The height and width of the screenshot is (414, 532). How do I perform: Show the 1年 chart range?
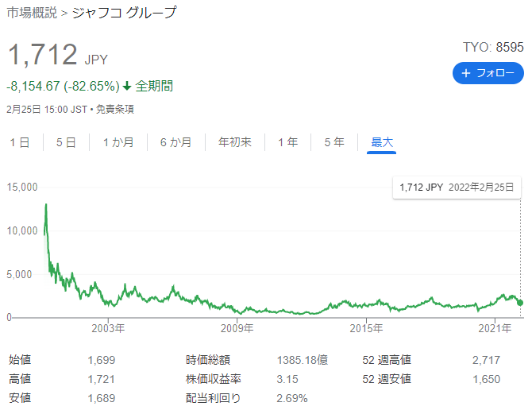(x=287, y=142)
